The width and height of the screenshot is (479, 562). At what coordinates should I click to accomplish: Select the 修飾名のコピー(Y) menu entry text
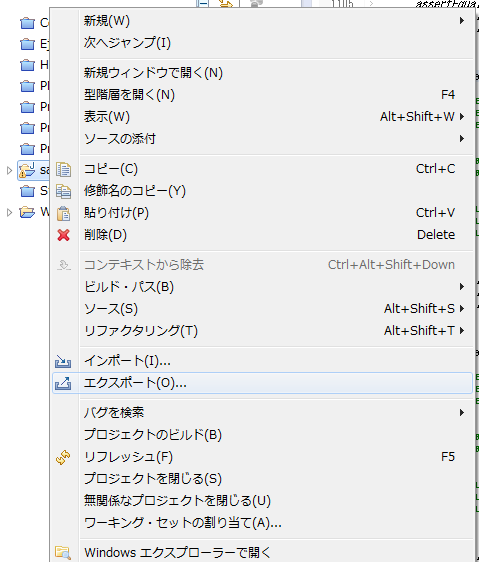(x=135, y=191)
